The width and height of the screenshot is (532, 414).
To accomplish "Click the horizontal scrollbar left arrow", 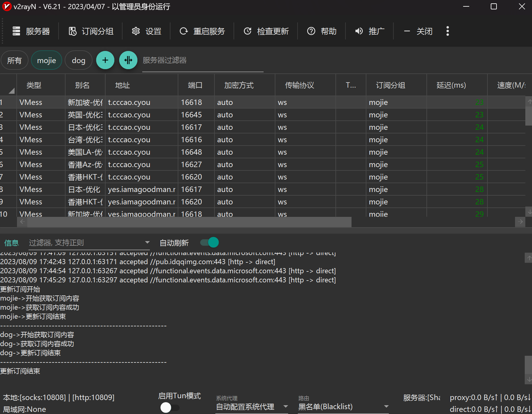I will coord(22,222).
